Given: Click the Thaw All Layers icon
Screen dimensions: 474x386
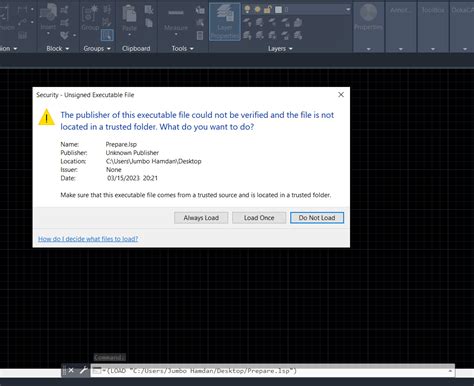Looking at the screenshot, I should coord(272,35).
